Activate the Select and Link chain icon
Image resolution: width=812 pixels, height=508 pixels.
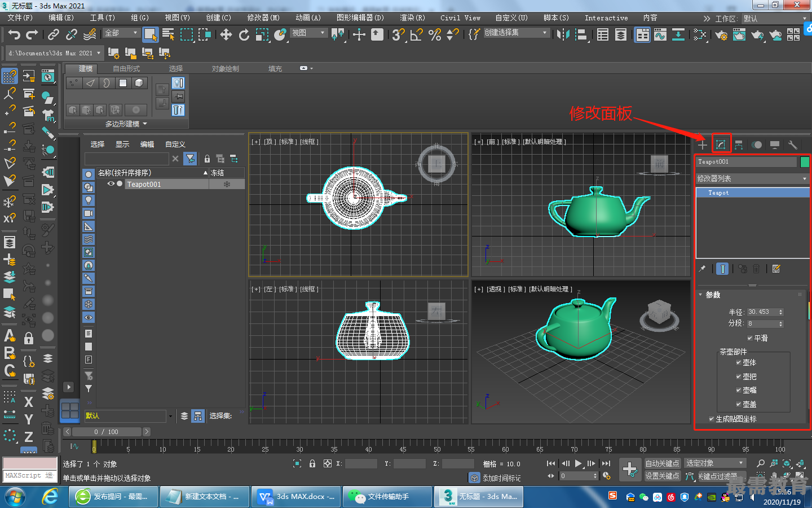[x=54, y=35]
